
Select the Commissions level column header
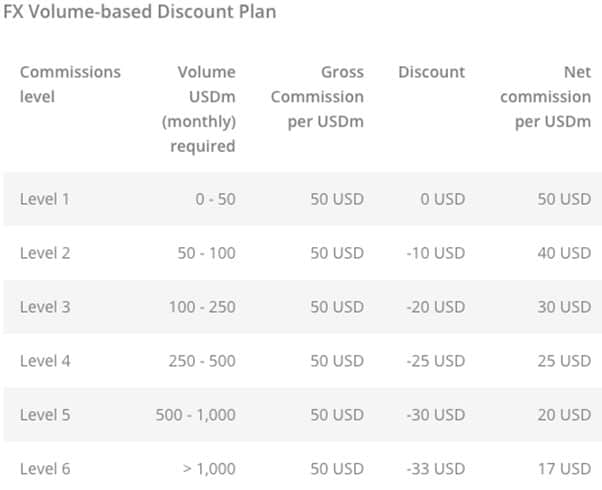(70, 84)
